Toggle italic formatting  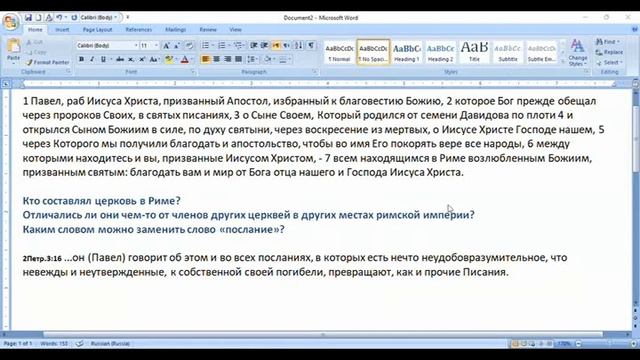click(x=92, y=60)
